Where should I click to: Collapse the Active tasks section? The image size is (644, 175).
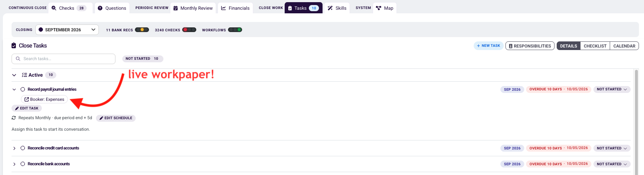14,75
